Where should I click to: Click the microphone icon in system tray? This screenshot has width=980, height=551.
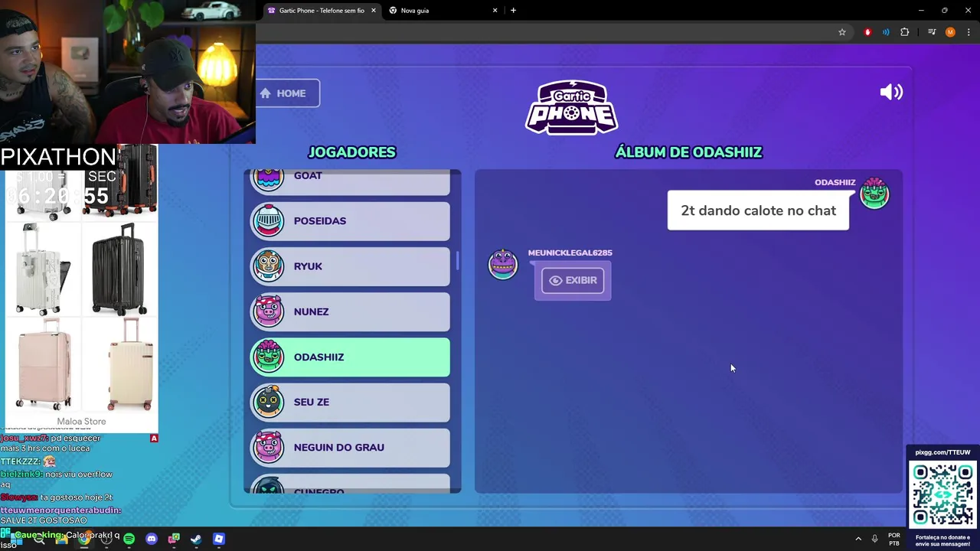(875, 539)
